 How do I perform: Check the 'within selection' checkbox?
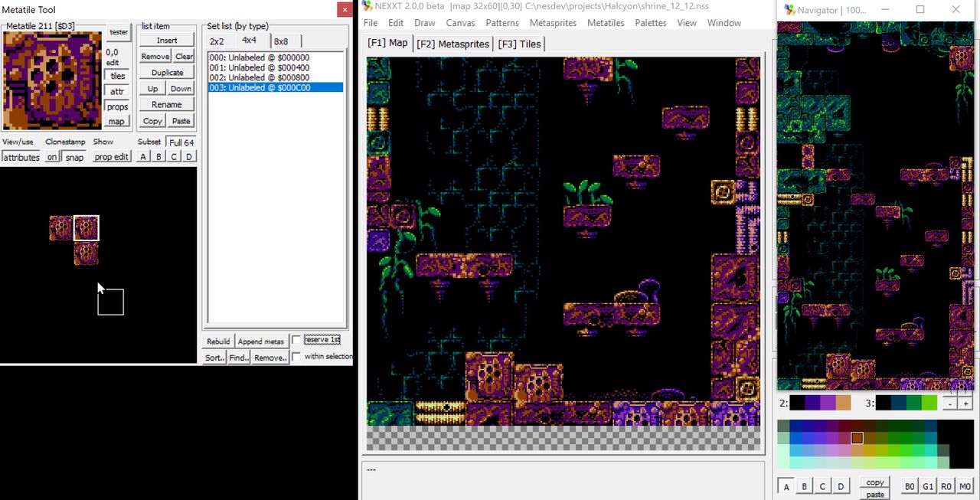(296, 357)
